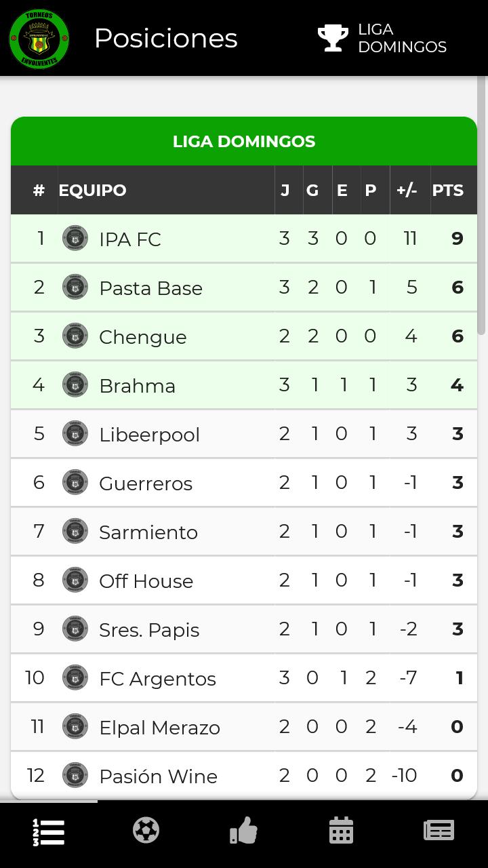The height and width of the screenshot is (868, 488).
Task: Open the news tab icon
Action: pyautogui.click(x=439, y=831)
